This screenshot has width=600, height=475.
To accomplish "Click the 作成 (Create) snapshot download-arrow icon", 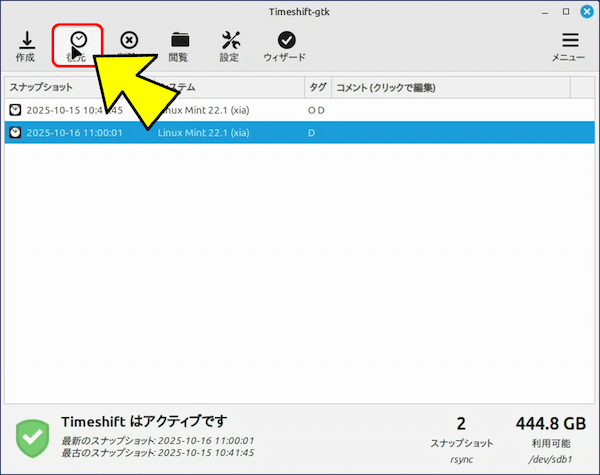I will 25,41.
